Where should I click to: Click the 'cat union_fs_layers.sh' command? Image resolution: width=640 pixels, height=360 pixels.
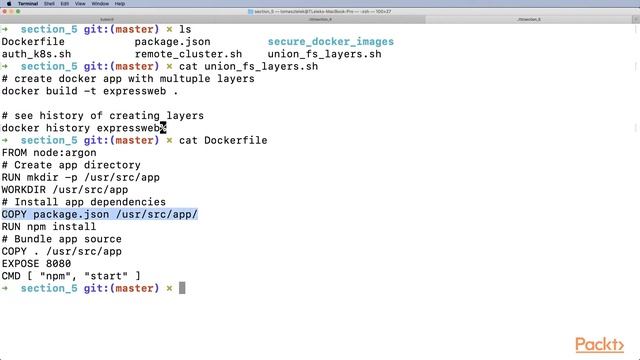pos(248,66)
